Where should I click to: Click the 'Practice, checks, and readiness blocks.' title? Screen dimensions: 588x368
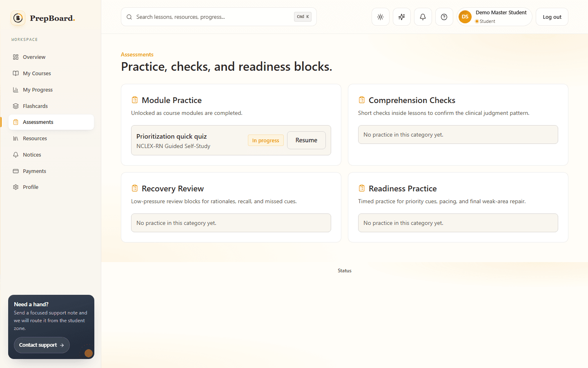pos(227,67)
